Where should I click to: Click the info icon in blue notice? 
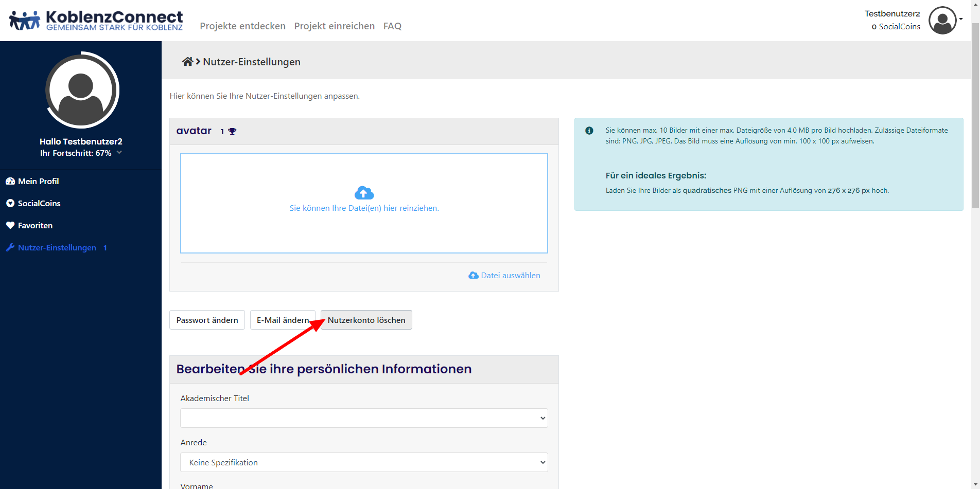point(589,131)
